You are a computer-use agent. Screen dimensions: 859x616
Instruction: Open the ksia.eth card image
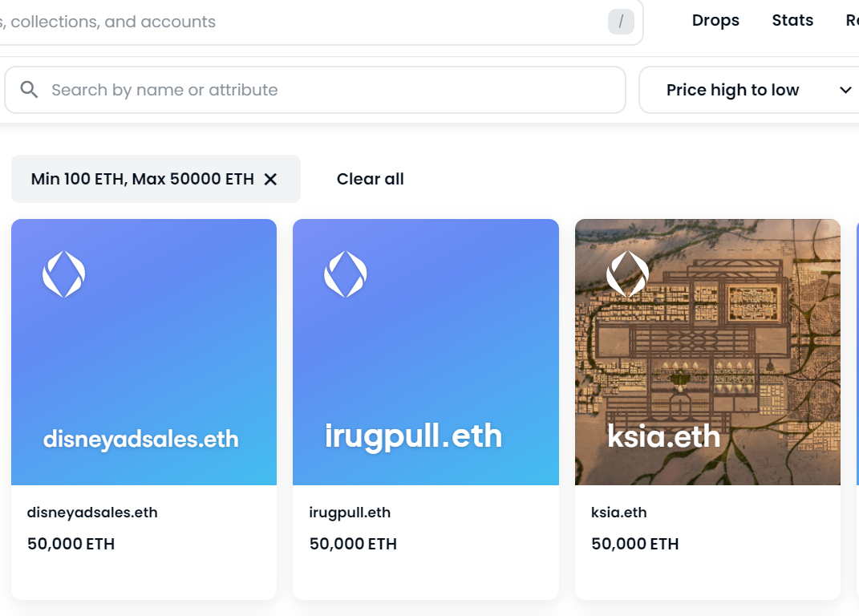(707, 352)
